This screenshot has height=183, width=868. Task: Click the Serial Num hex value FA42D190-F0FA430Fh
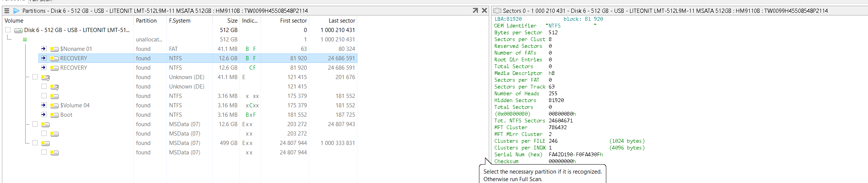click(576, 154)
